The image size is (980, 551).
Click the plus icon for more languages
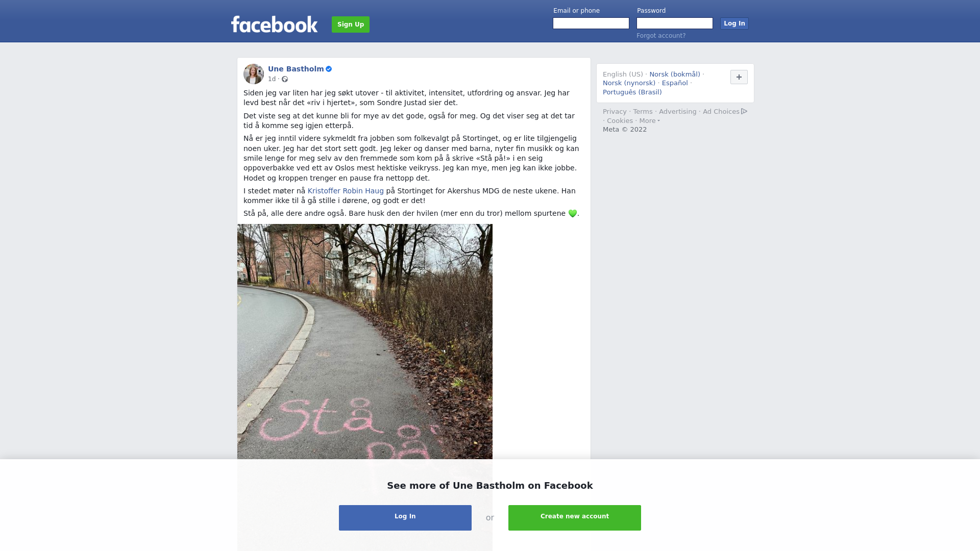click(x=739, y=77)
